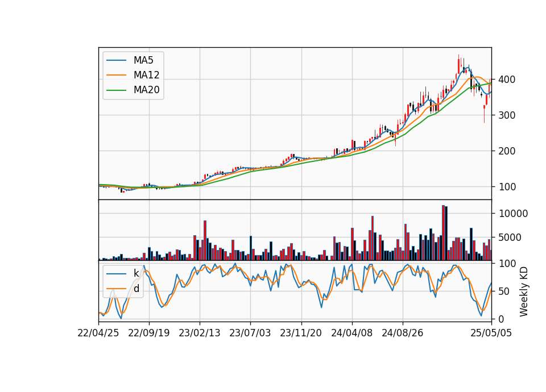The height and width of the screenshot is (392, 546).
Task: Click the 50 KD axis label
Action: click(504, 291)
